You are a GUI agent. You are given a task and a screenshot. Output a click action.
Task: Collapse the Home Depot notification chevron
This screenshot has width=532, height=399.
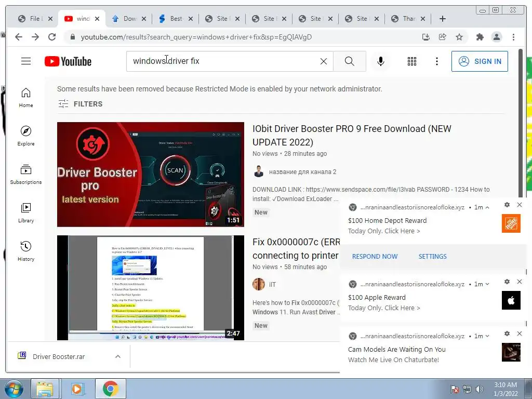[487, 207]
